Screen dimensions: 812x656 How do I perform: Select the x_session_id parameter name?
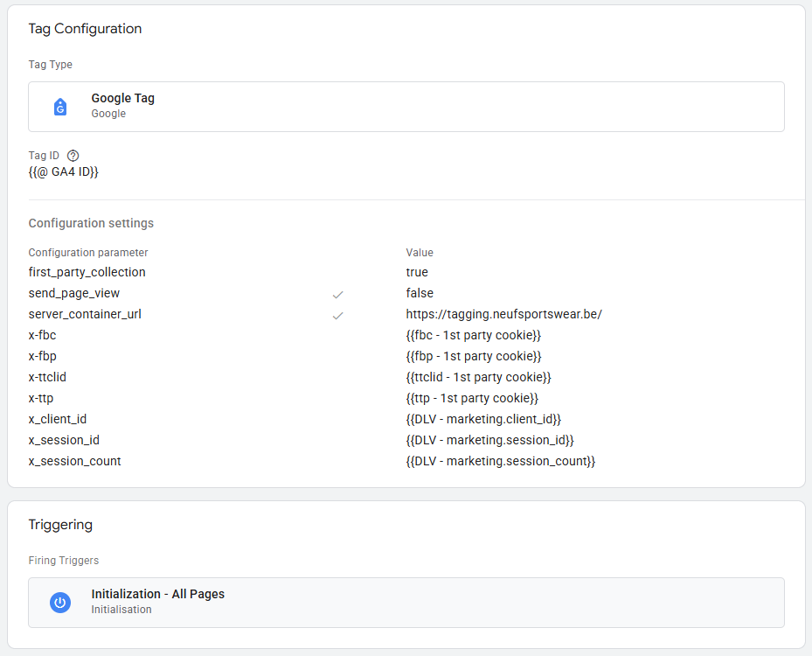69,440
